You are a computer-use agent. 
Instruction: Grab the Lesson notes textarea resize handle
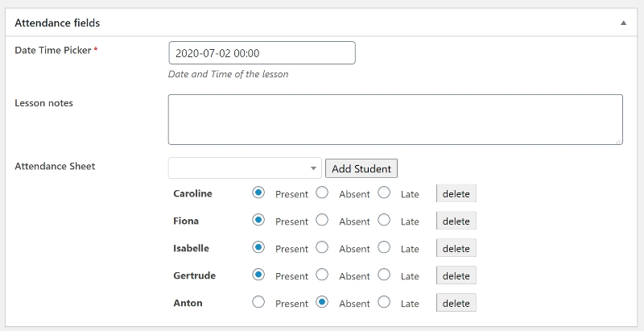[x=619, y=141]
